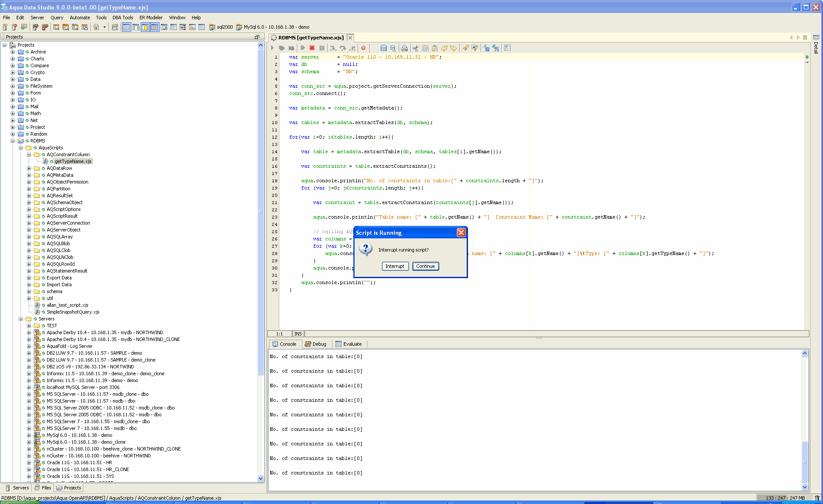The image size is (823, 504).
Task: Collapse the Servers tree node
Action: (21, 319)
